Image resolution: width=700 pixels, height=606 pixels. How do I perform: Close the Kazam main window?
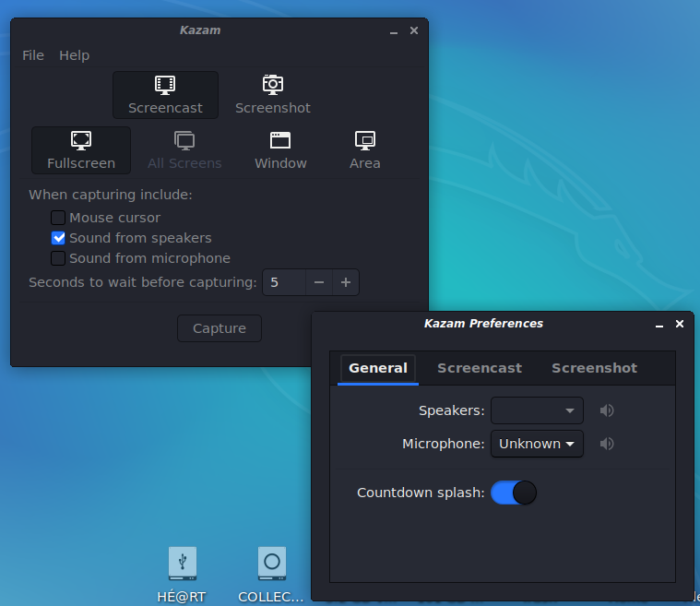coord(414,30)
